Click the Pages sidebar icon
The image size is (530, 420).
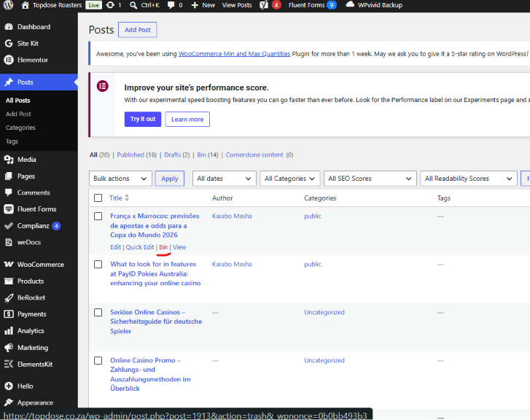[9, 176]
